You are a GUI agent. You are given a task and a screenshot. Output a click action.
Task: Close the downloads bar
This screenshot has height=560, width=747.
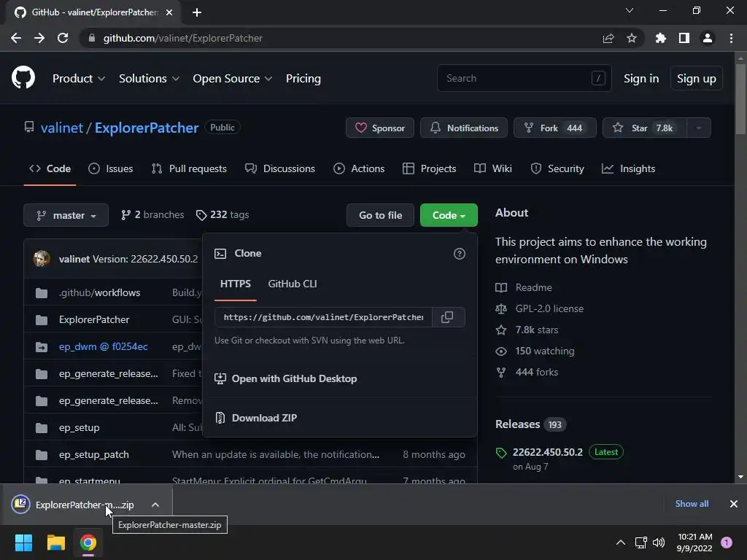tap(734, 504)
